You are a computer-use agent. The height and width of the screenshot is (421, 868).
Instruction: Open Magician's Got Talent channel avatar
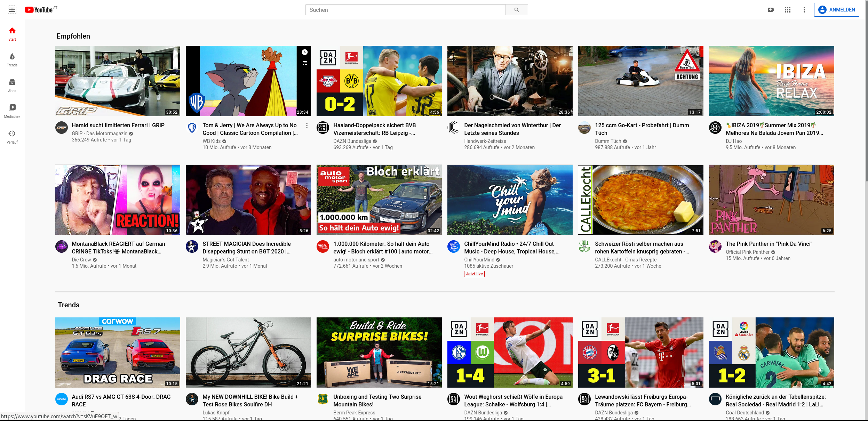[192, 246]
